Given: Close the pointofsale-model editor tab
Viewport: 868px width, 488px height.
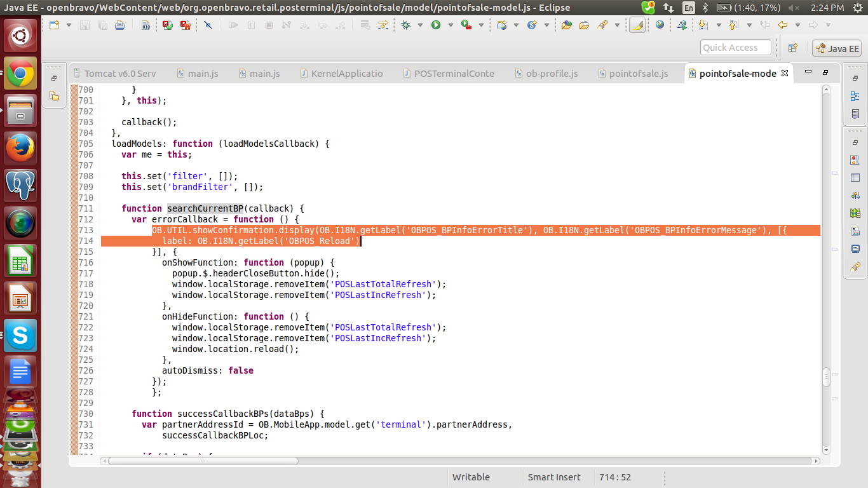Looking at the screenshot, I should coord(785,74).
